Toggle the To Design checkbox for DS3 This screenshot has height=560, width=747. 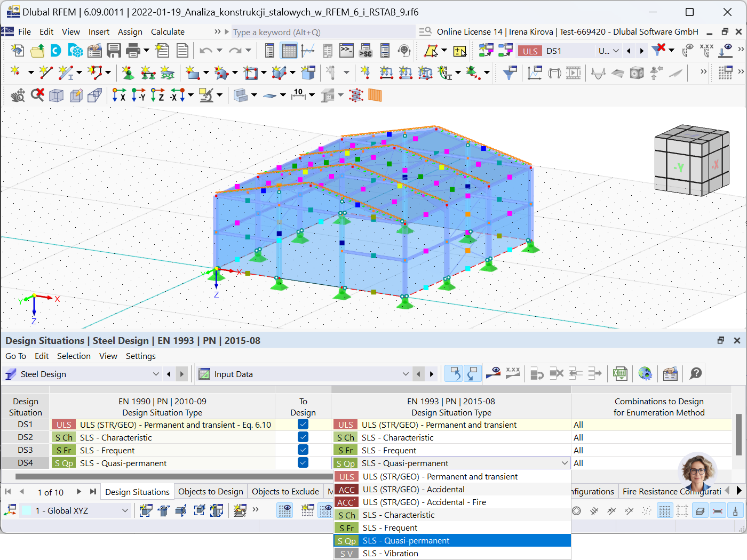tap(303, 450)
